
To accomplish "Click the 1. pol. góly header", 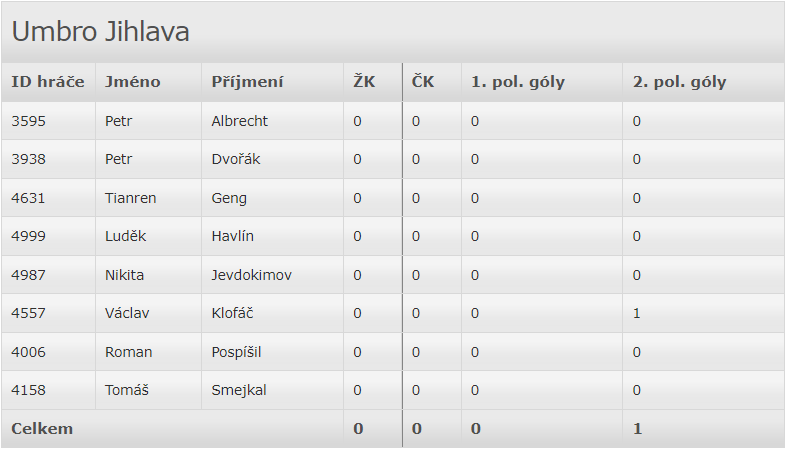I will pos(518,82).
